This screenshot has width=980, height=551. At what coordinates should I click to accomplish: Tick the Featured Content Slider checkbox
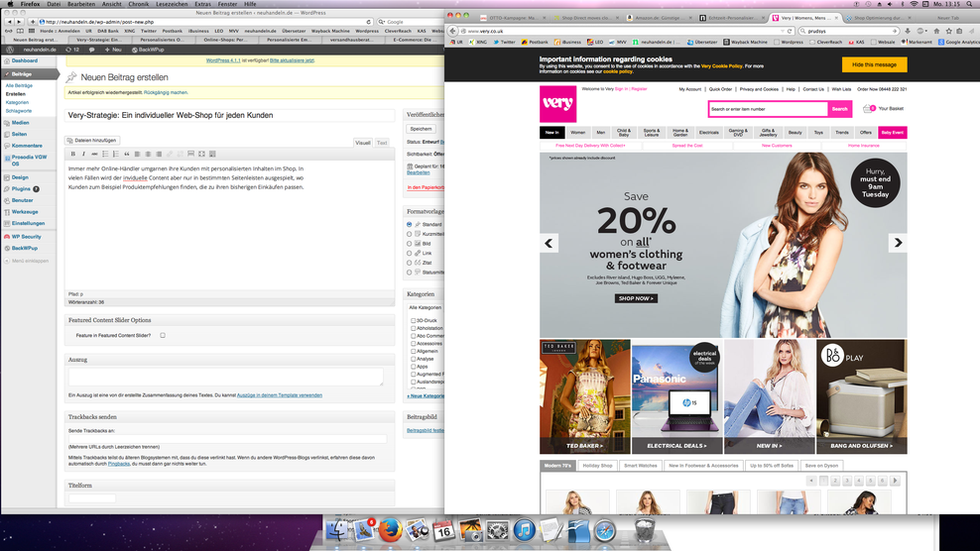[163, 336]
